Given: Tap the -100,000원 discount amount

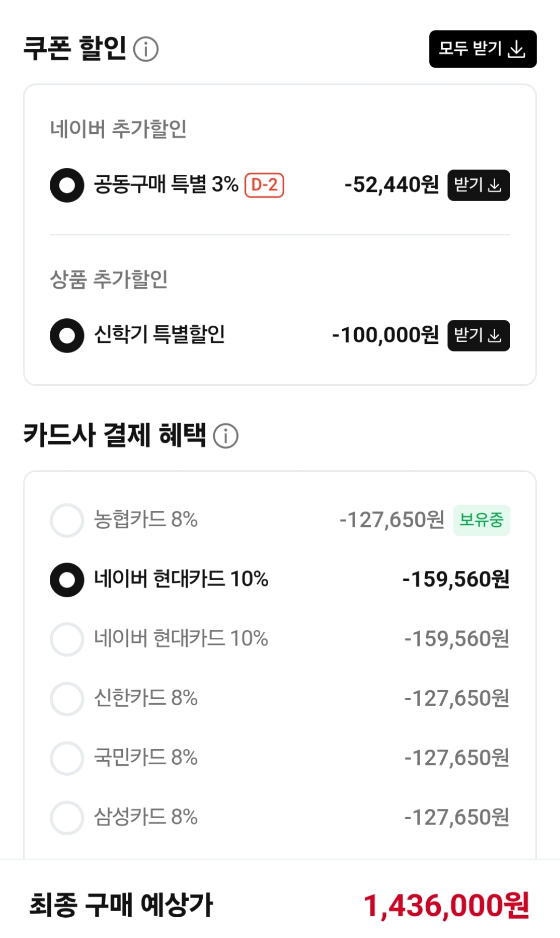Looking at the screenshot, I should tap(385, 335).
